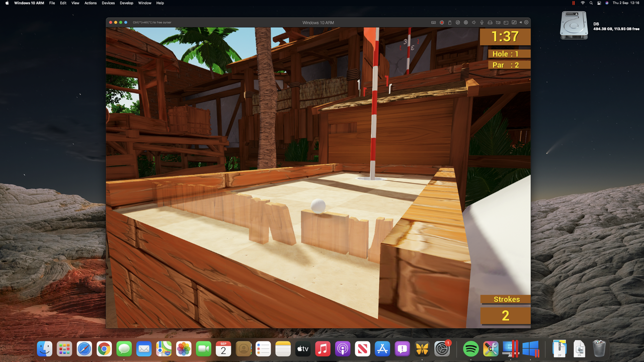Open Contacts from the Dock
The image size is (644, 362).
[x=244, y=348]
